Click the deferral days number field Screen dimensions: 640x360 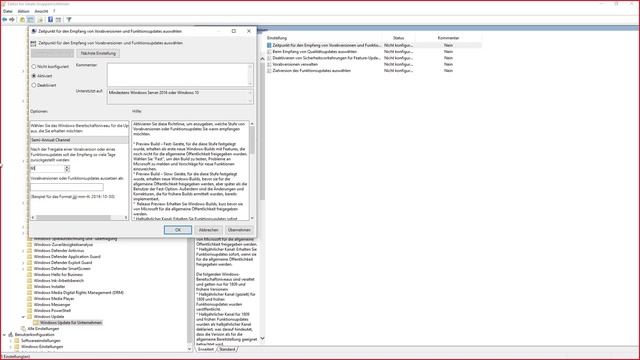[x=47, y=169]
